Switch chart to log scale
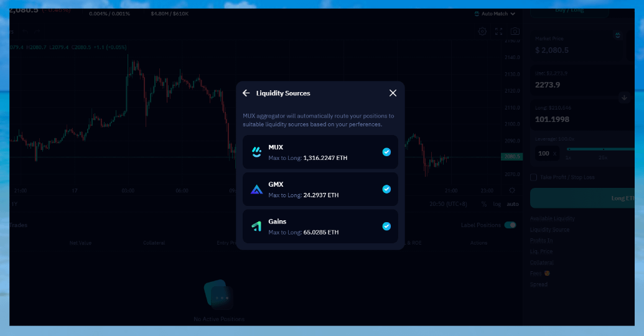This screenshot has width=644, height=336. click(497, 204)
